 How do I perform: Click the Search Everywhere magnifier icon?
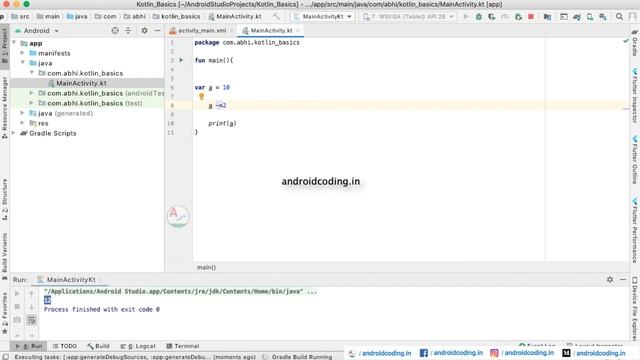(619, 17)
